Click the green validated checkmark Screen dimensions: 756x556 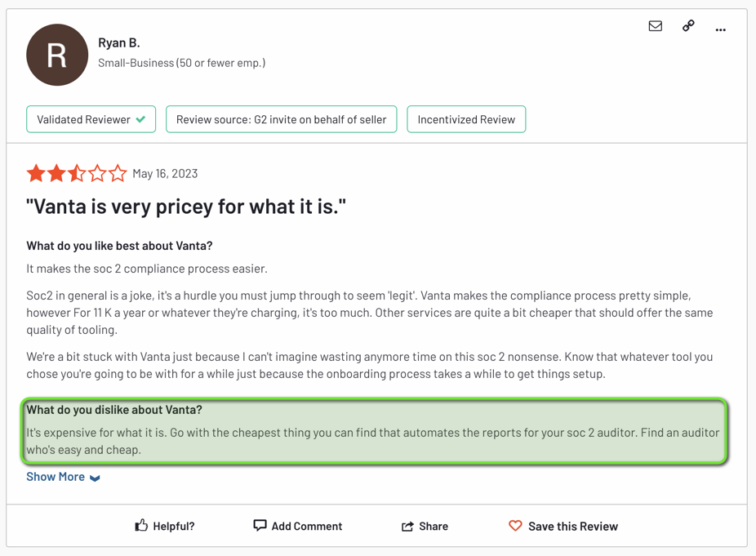tap(140, 119)
